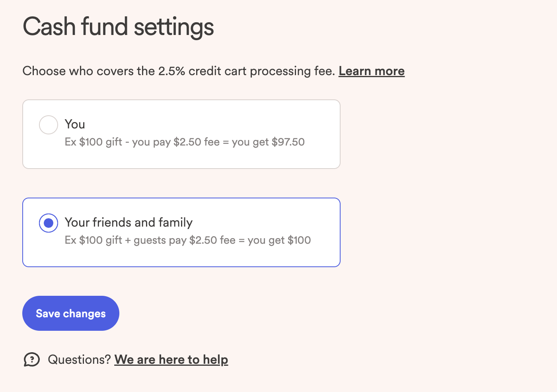Click the "Your friends and family" label text

129,222
